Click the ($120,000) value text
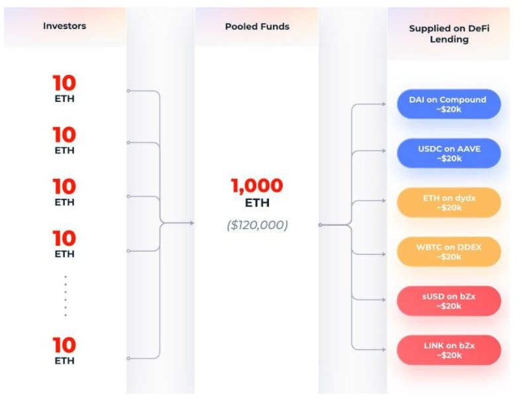This screenshot has width=532, height=400. click(257, 225)
